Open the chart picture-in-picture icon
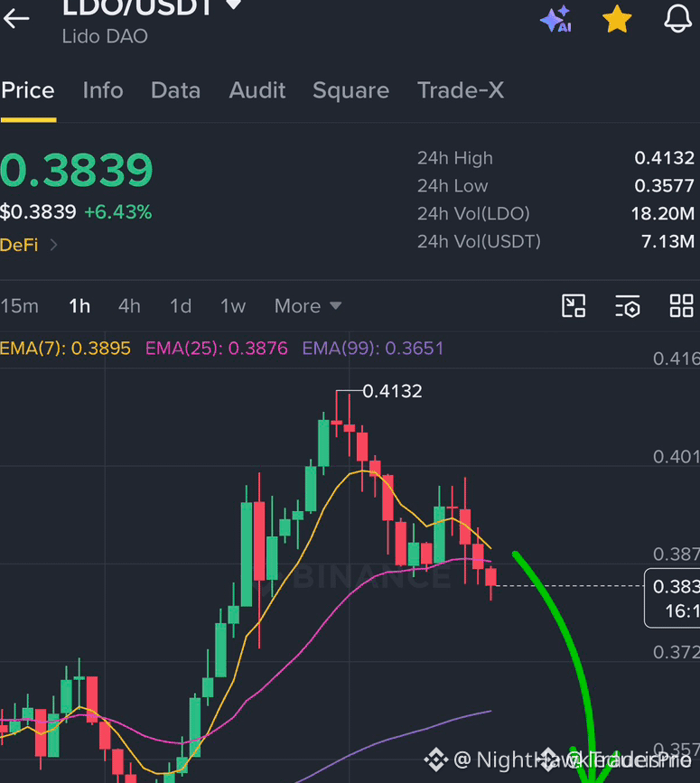700x783 pixels. [574, 305]
